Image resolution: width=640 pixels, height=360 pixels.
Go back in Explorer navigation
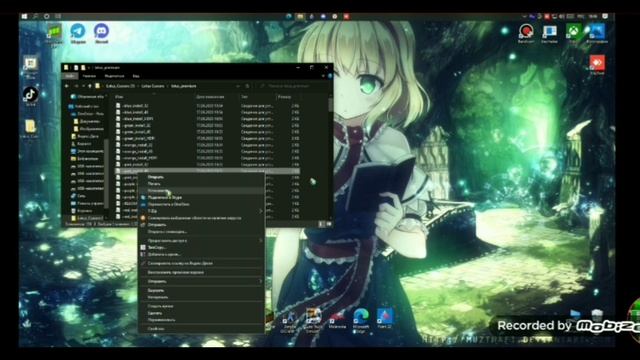pos(67,86)
